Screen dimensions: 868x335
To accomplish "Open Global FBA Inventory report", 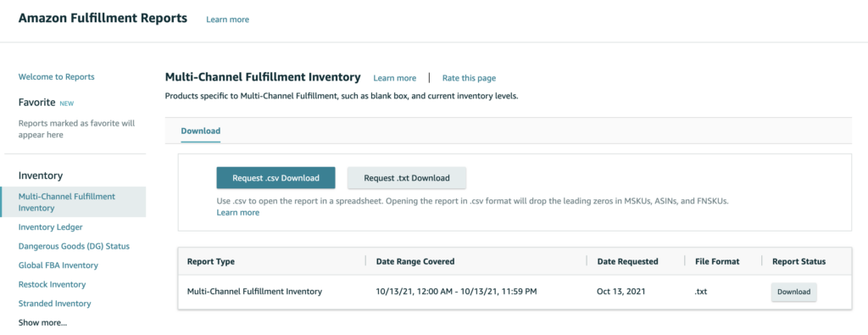I will pos(58,265).
